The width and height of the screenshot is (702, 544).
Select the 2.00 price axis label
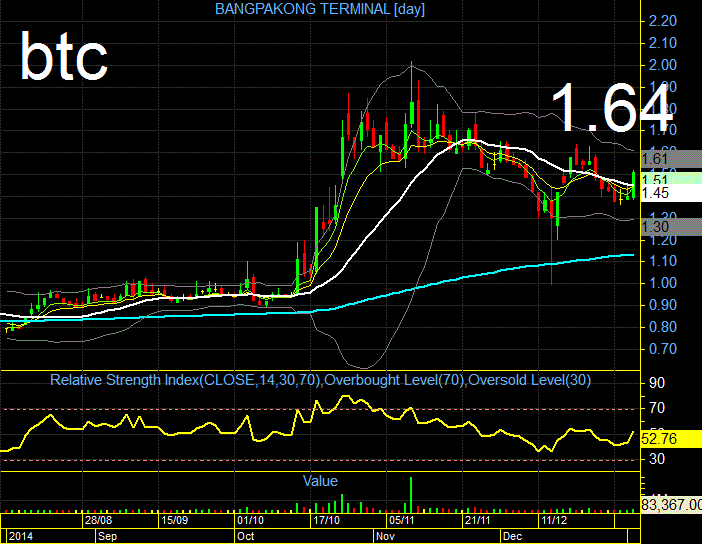(x=662, y=65)
